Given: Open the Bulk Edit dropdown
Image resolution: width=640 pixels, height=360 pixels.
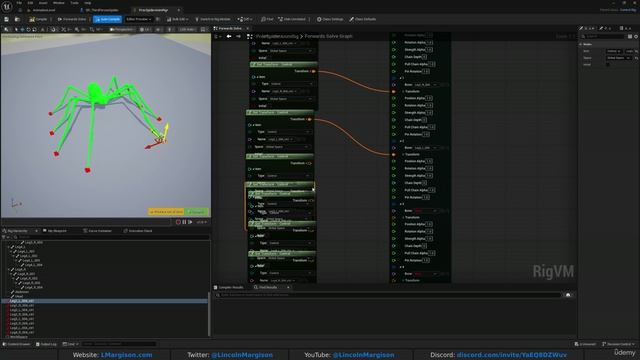Looking at the screenshot, I should (177, 19).
